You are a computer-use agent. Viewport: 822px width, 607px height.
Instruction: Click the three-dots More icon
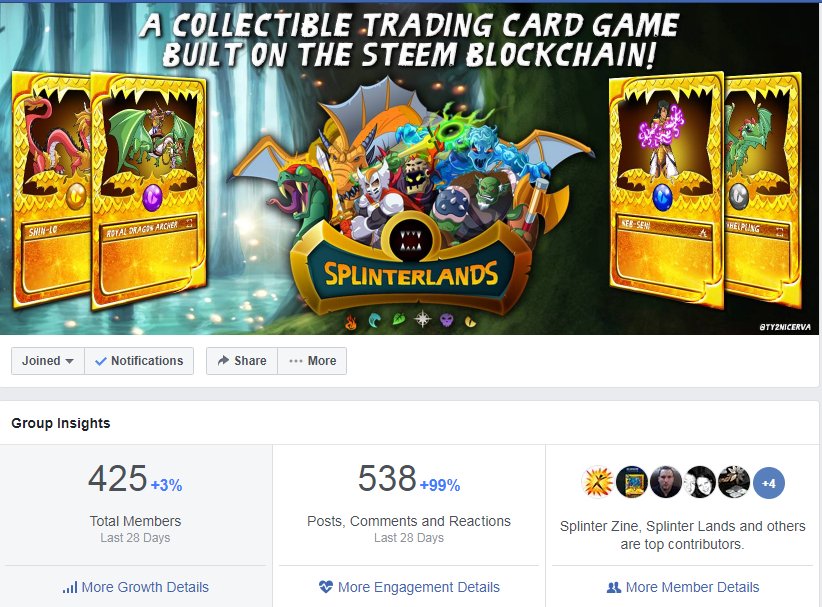296,361
